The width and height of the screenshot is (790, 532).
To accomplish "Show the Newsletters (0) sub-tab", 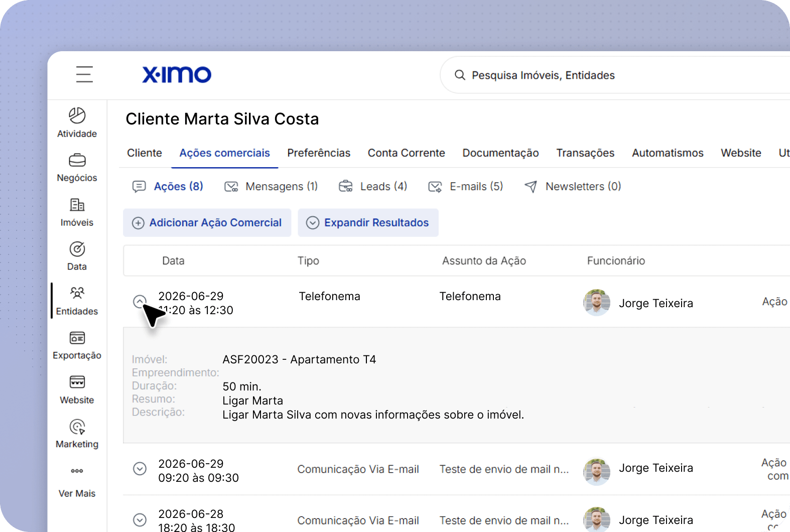I will click(573, 187).
